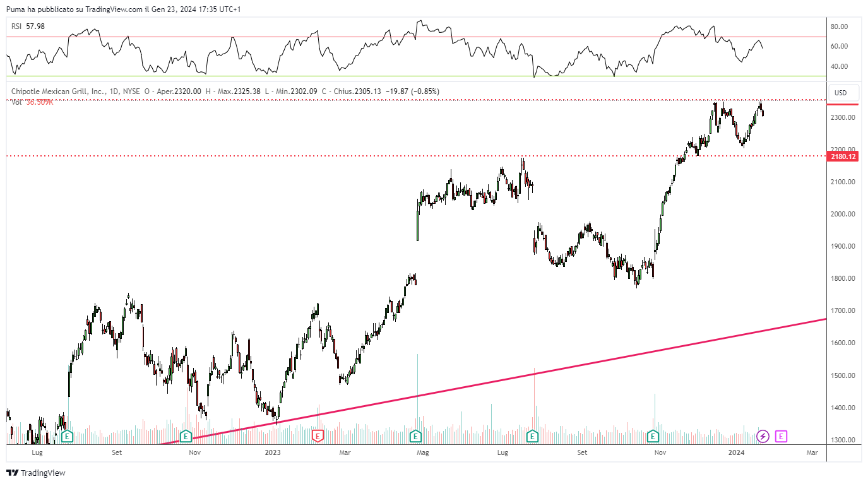Click the Mag month label on the time axis
The image size is (868, 484).
(x=423, y=452)
